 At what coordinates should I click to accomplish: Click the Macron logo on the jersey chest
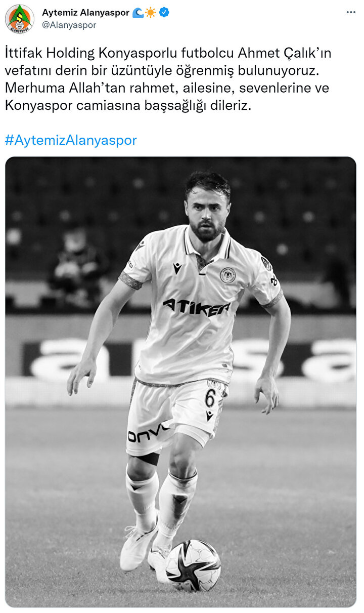(177, 268)
